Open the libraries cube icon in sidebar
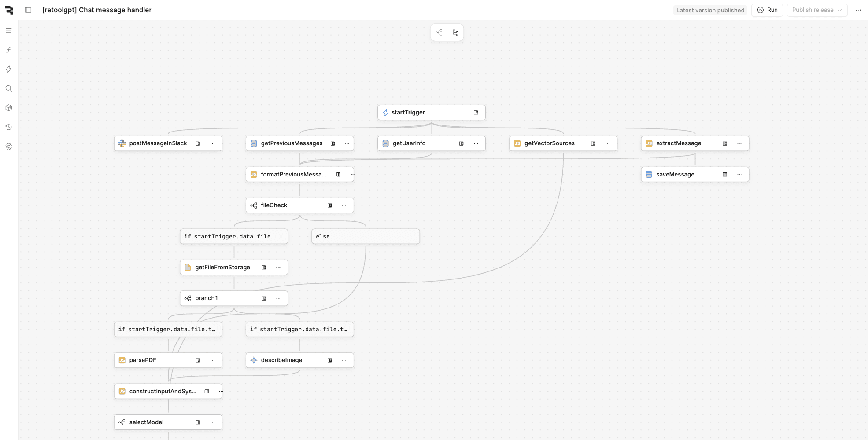Screen dimensions: 868x440 (9, 108)
